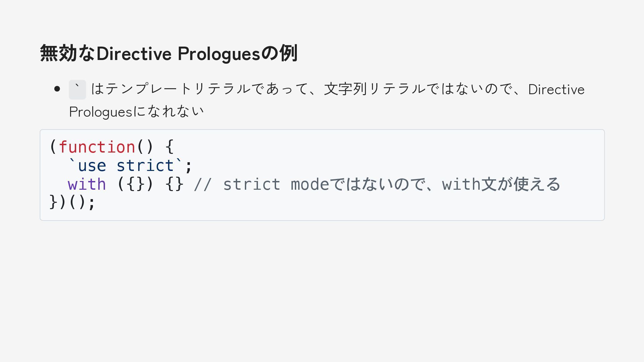
Task: Click "Directive" at end of bullet's first line
Action: 556,89
